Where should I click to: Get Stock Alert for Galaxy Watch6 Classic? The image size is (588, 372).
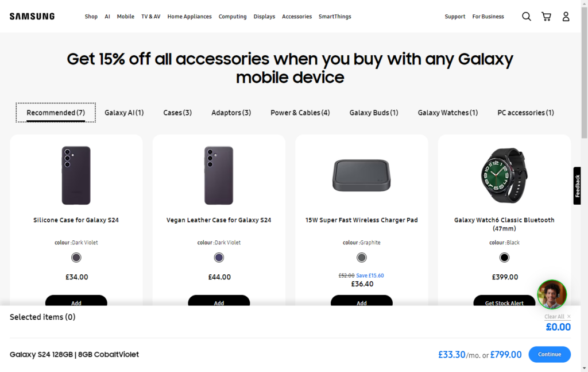pos(504,301)
